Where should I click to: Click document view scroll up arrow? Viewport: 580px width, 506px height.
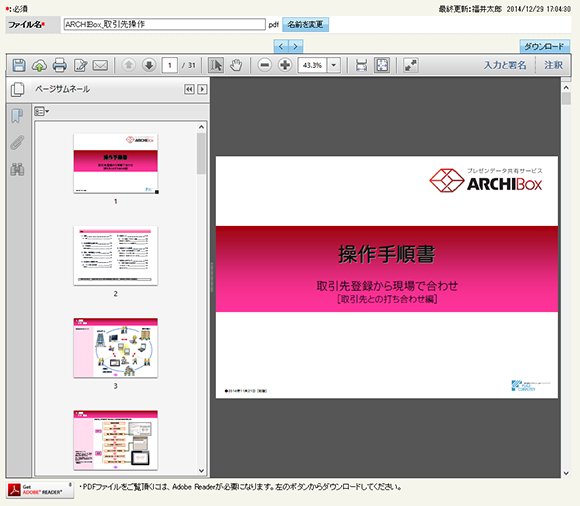(566, 88)
